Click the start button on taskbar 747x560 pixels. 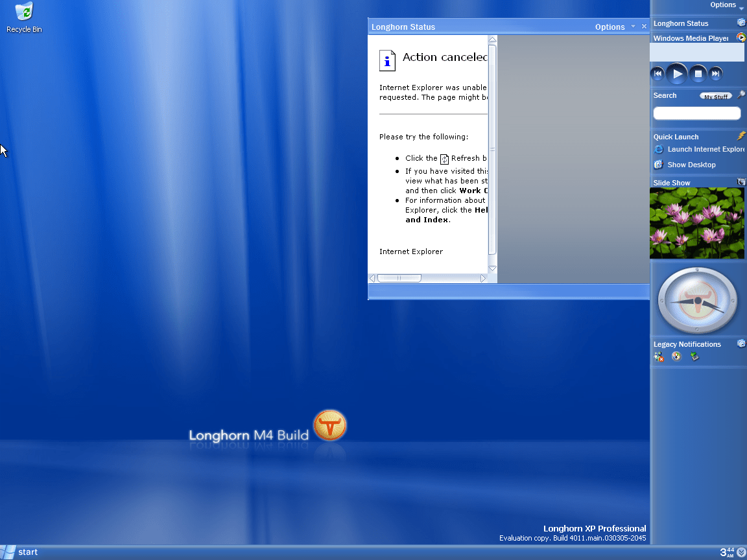point(19,552)
